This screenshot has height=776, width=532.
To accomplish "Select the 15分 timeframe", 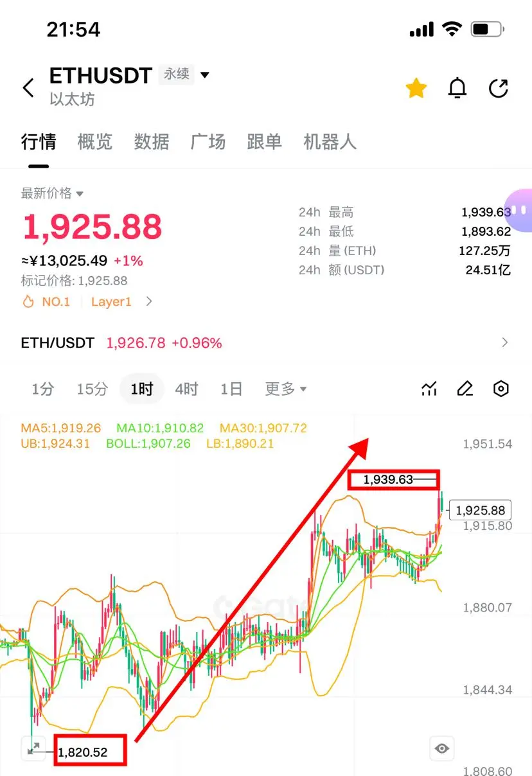I will coord(92,389).
